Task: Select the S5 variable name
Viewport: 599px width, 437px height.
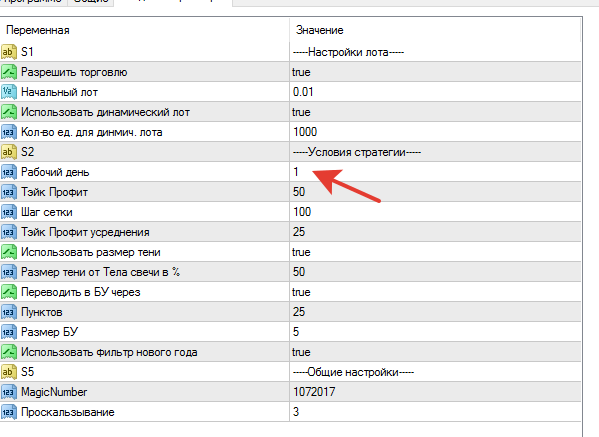Action: click(x=28, y=372)
